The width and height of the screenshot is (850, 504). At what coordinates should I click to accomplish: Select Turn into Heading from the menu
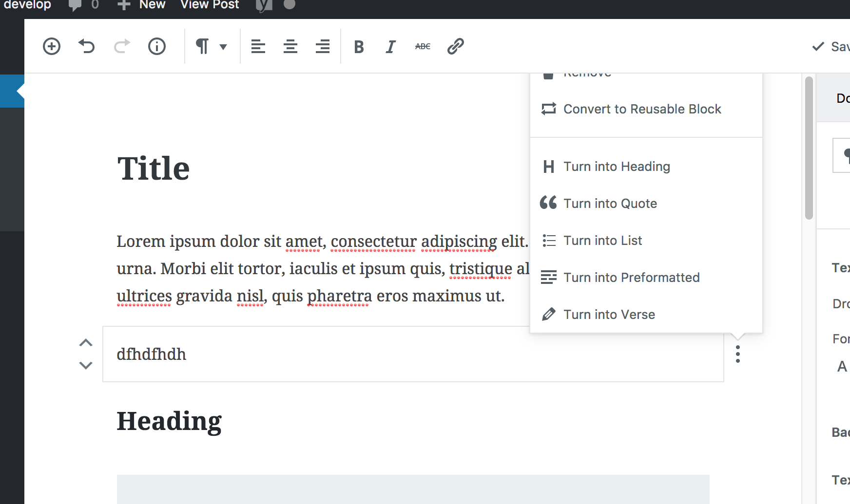pyautogui.click(x=617, y=167)
